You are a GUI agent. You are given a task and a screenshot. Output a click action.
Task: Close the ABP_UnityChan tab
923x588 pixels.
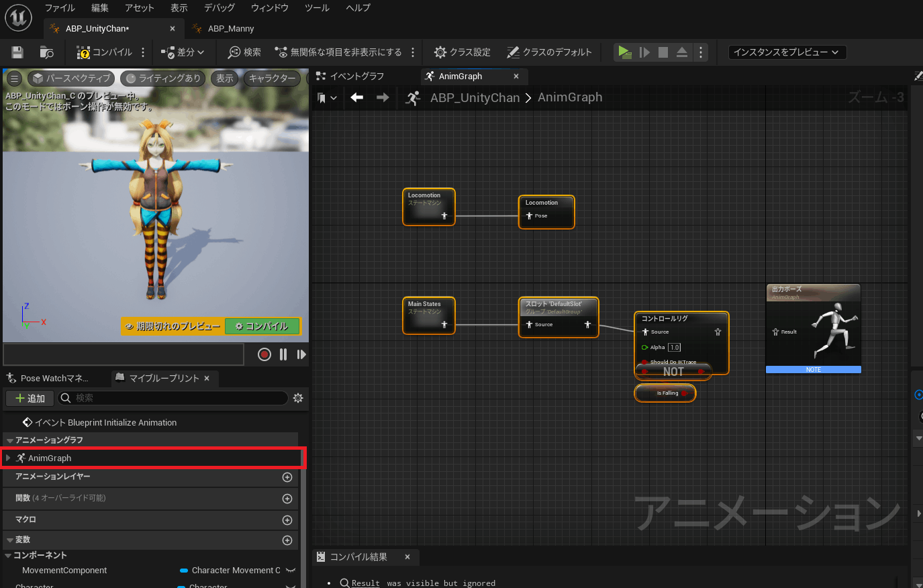[x=173, y=29]
